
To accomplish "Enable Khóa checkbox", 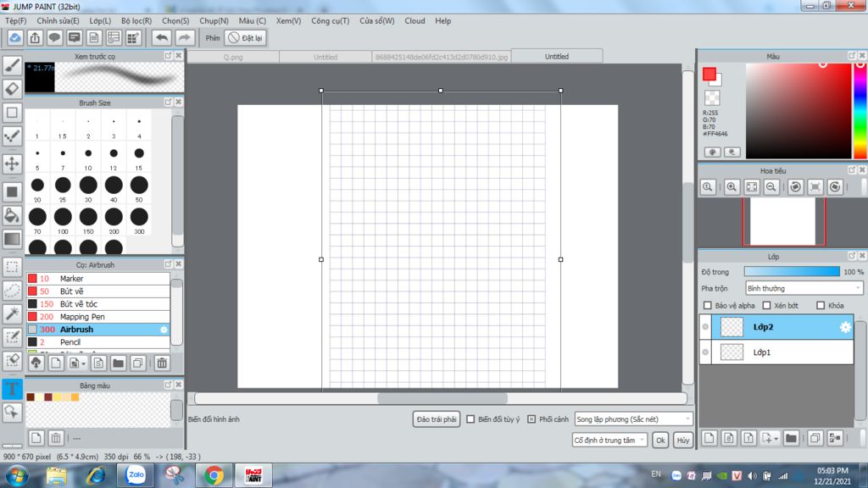I will 821,305.
